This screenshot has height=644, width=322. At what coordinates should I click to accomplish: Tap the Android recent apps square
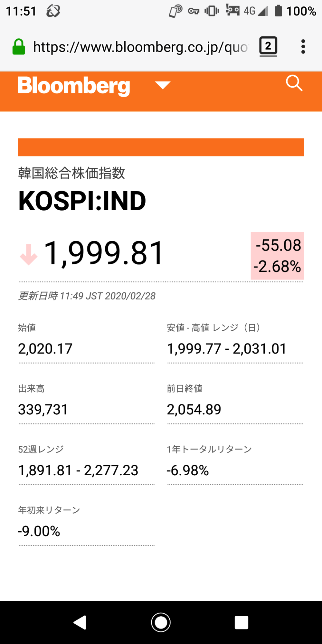click(241, 622)
